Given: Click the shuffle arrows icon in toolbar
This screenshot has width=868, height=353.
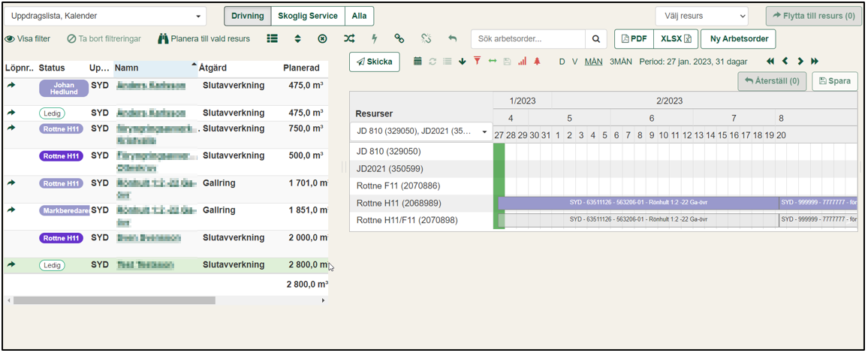Looking at the screenshot, I should (x=349, y=38).
